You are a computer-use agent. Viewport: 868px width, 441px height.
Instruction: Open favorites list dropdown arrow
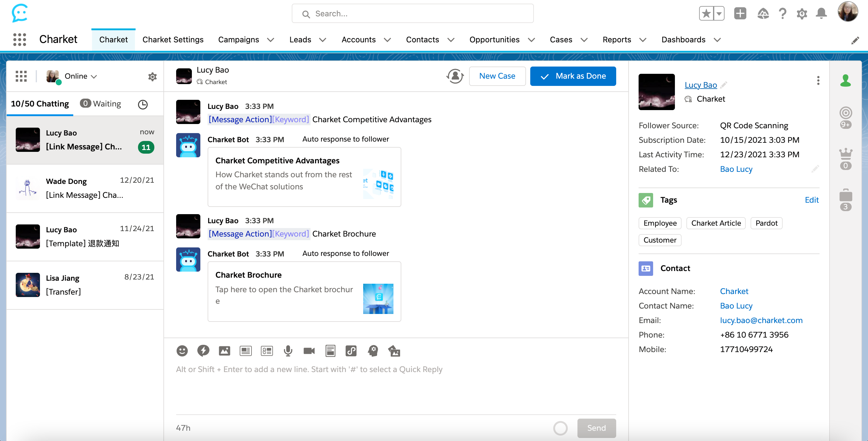pyautogui.click(x=719, y=14)
